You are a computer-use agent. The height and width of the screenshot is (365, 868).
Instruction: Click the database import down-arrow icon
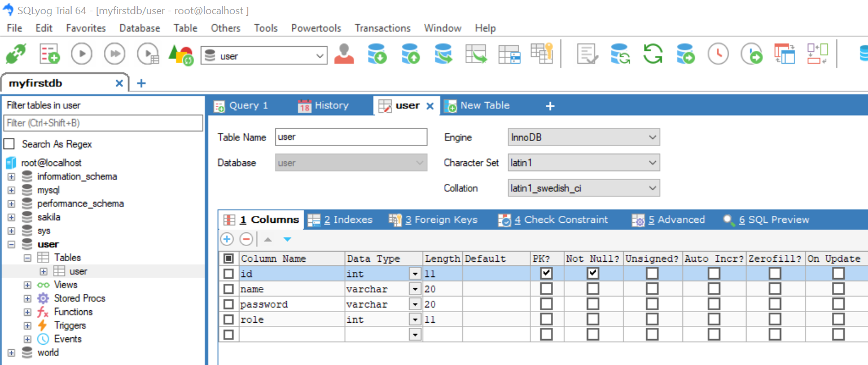pyautogui.click(x=377, y=54)
